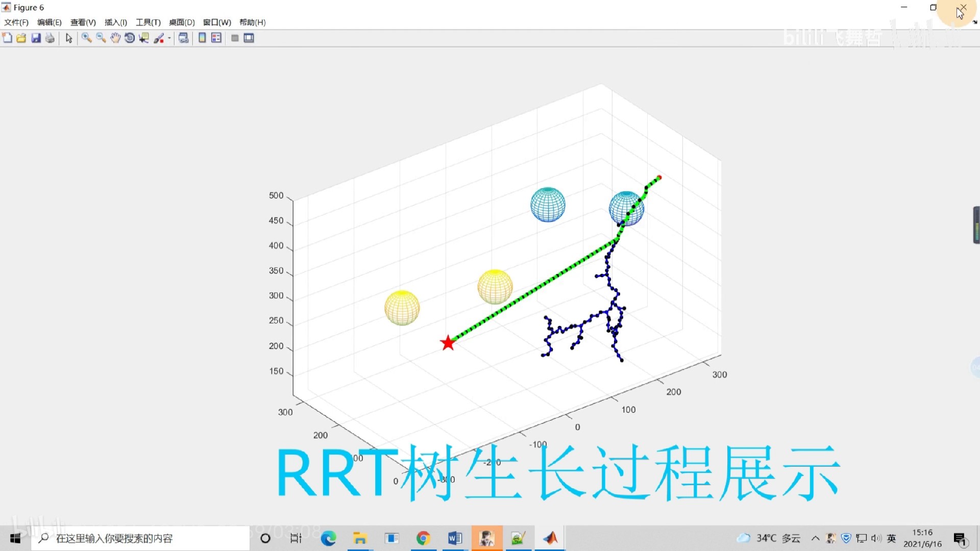This screenshot has width=980, height=551.
Task: Select the Data Cursor tool
Action: [144, 38]
